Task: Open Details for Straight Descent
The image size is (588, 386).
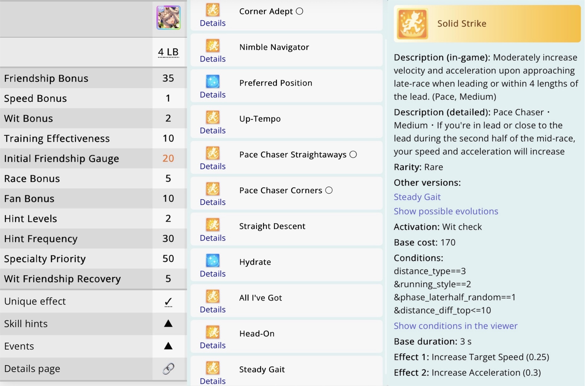Action: tap(213, 238)
